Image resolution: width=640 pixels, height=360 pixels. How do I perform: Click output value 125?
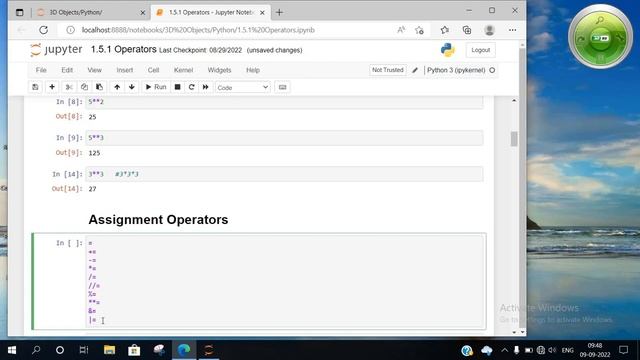pyautogui.click(x=94, y=153)
